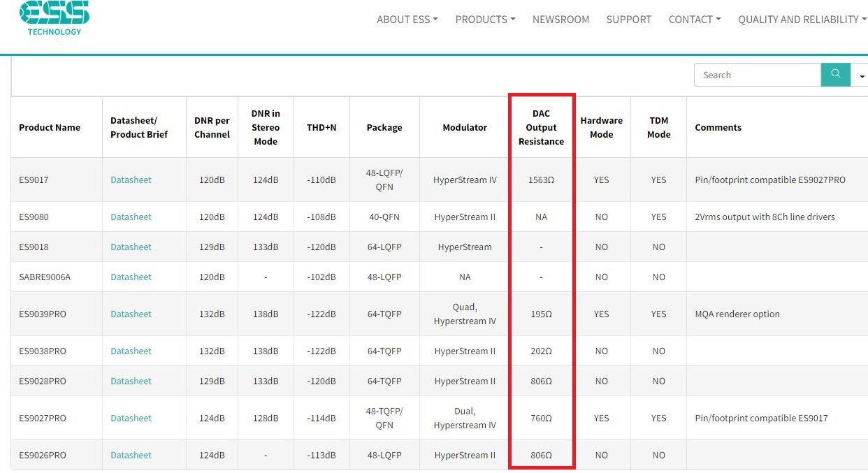Open the ES9038PRO Datasheet link

pyautogui.click(x=131, y=351)
